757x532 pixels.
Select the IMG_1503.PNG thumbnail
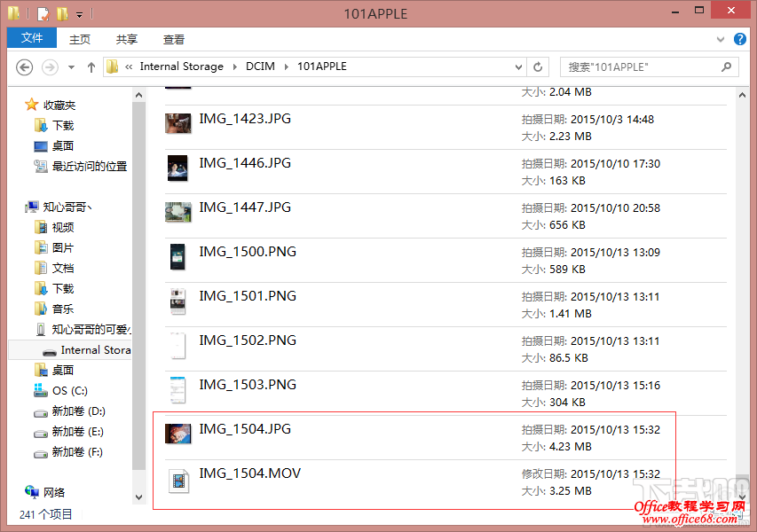point(177,390)
